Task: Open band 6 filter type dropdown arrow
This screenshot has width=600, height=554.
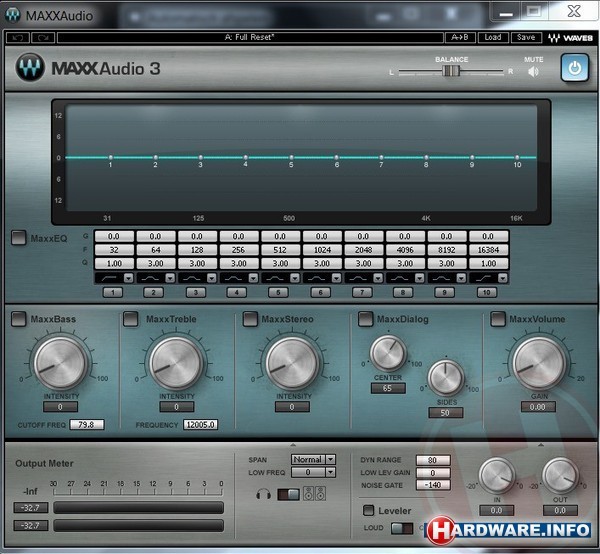Action: click(x=336, y=278)
